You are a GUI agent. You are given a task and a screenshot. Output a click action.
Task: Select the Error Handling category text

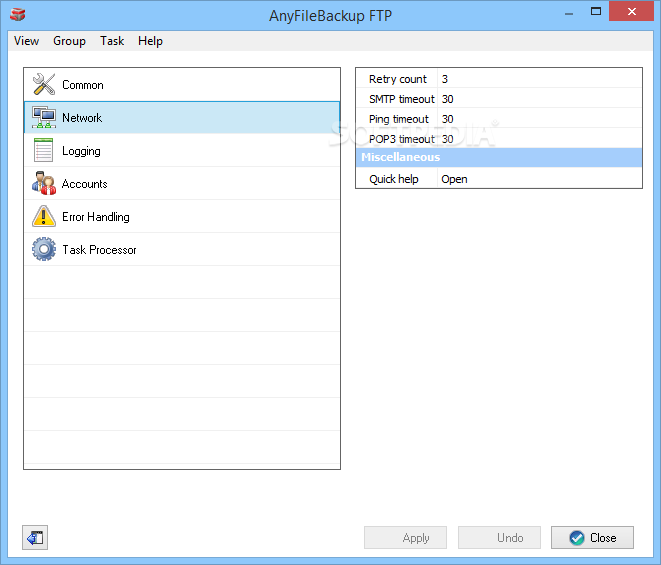click(96, 217)
